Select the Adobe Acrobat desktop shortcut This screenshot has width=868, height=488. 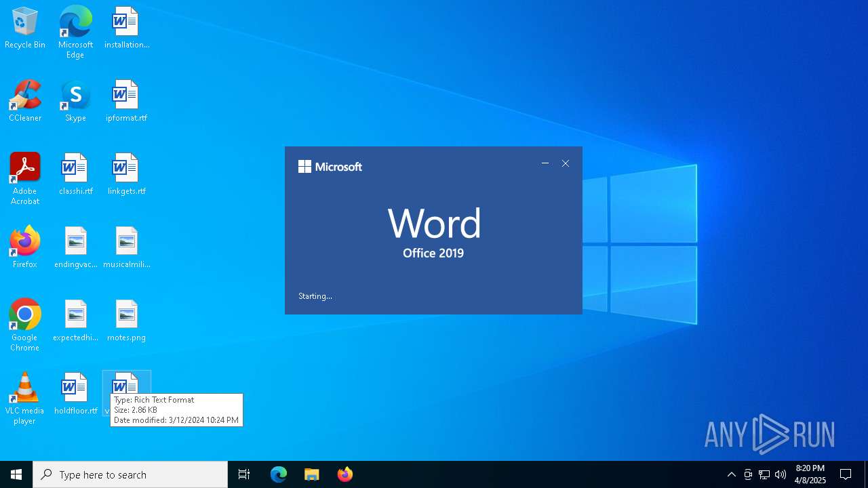pos(25,179)
